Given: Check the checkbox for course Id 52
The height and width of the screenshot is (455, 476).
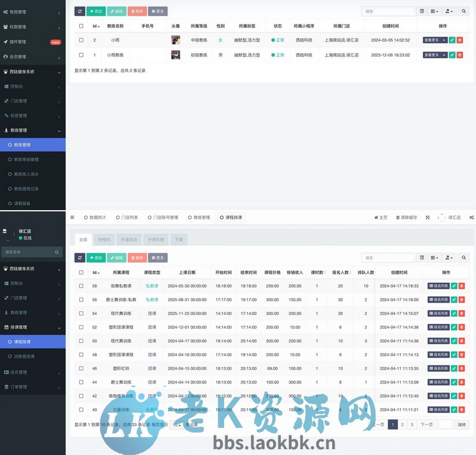Looking at the screenshot, I should tap(81, 327).
